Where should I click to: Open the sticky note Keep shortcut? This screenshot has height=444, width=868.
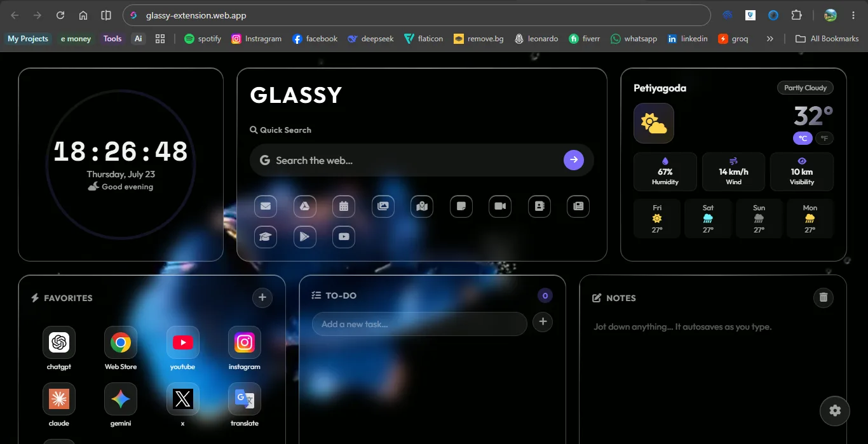pyautogui.click(x=461, y=206)
